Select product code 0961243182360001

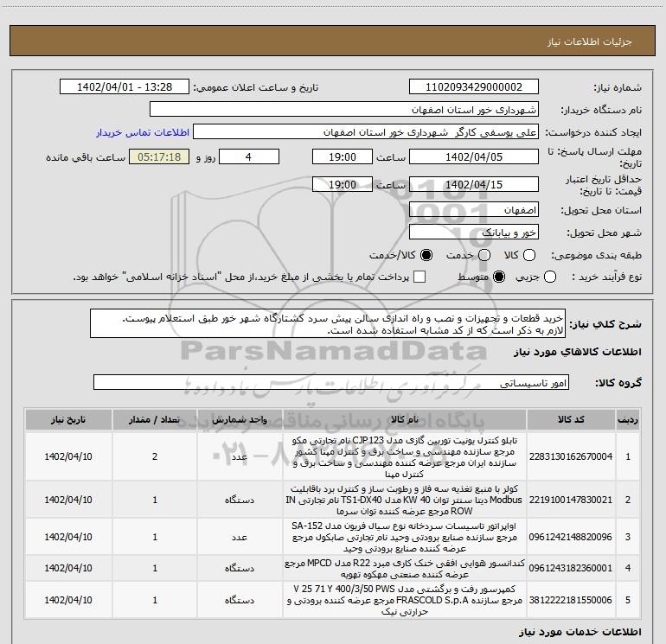click(x=571, y=568)
